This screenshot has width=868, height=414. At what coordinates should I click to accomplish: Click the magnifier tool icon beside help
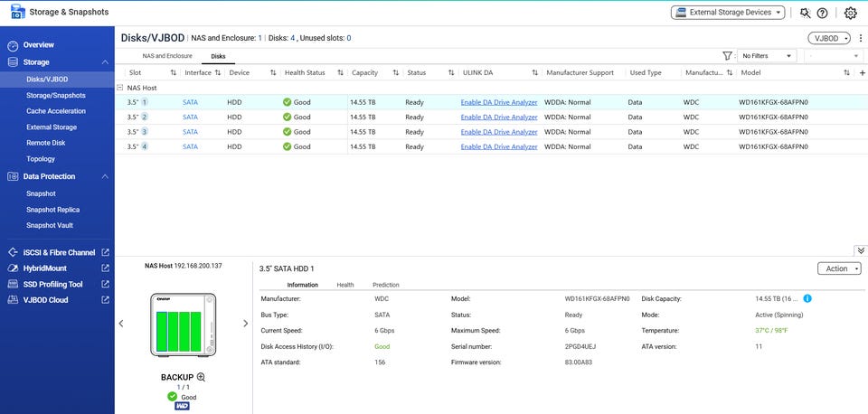pyautogui.click(x=805, y=13)
